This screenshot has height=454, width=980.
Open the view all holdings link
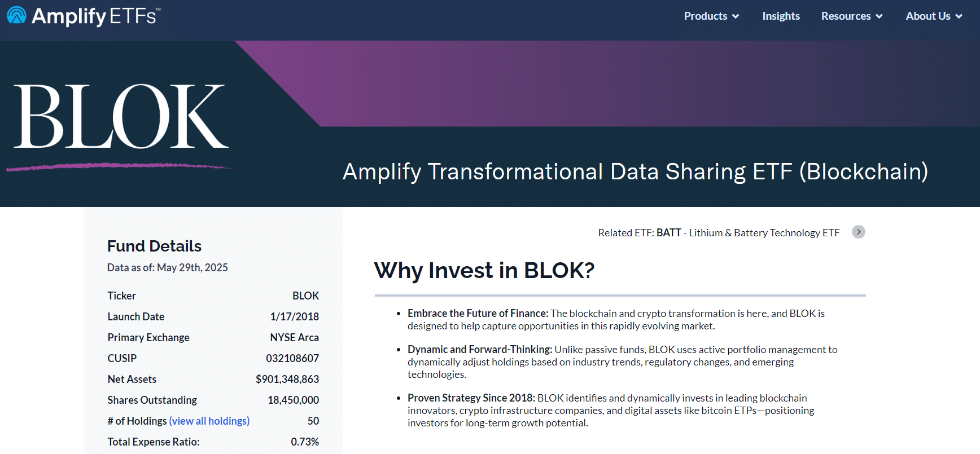209,421
